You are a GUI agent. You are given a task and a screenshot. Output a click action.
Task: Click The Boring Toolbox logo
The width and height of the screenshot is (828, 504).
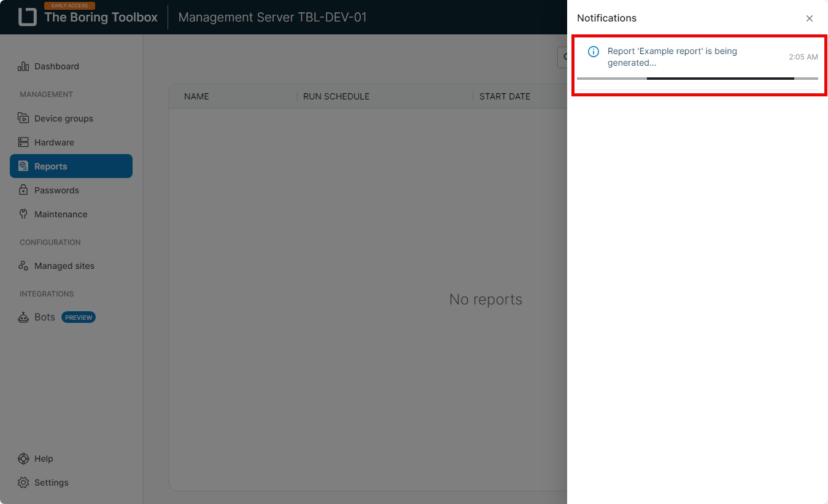28,17
